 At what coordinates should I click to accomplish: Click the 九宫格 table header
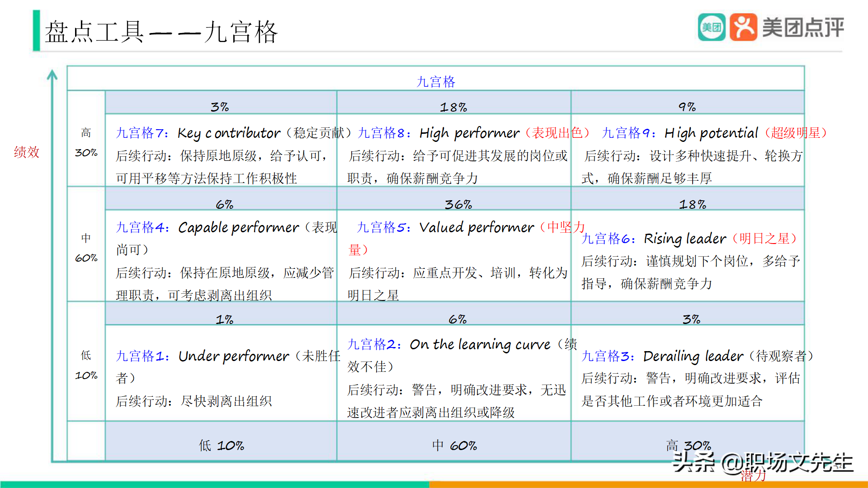tap(436, 82)
